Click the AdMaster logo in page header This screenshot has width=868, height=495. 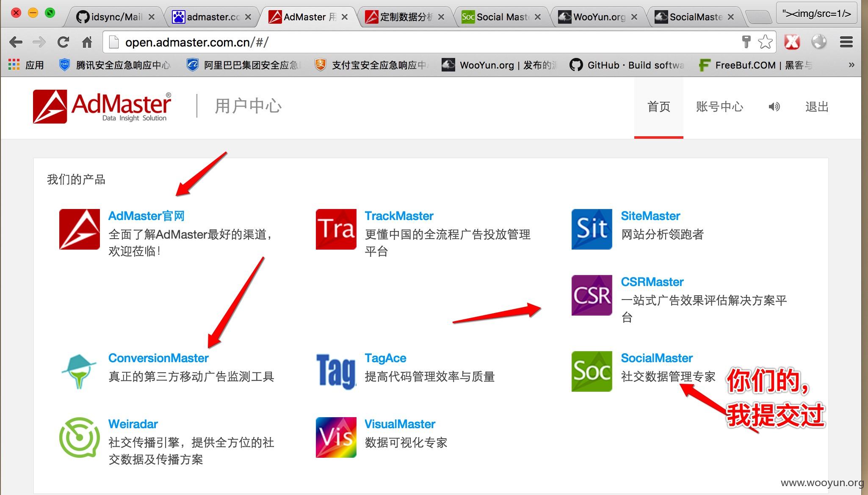(x=102, y=106)
